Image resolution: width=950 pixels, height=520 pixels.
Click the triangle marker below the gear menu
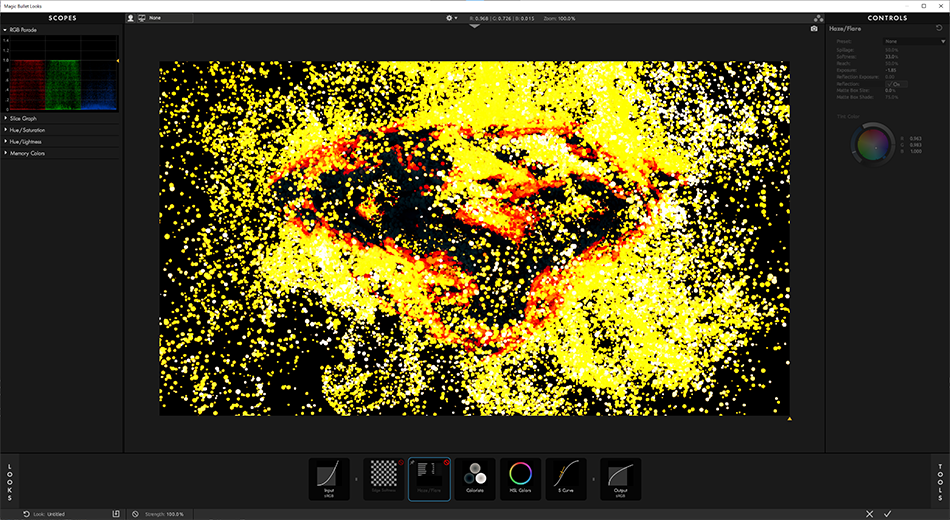coord(474,26)
